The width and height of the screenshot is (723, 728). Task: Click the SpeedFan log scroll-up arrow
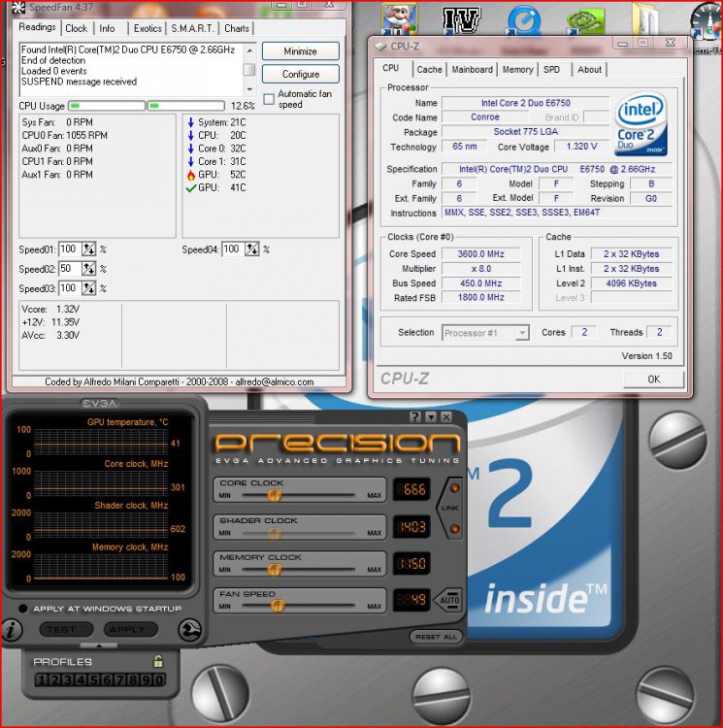coord(249,50)
